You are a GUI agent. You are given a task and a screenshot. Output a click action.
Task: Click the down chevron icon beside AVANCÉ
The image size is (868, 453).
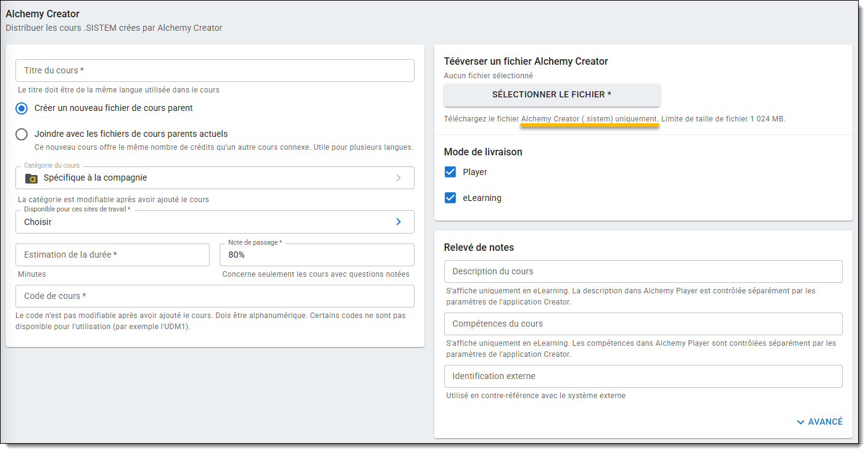coord(801,422)
